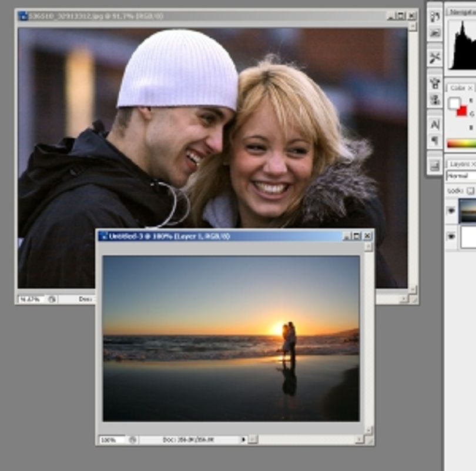Expand the Doc info arrow in Untitled-3 status bar
476x471 pixels.
243,439
